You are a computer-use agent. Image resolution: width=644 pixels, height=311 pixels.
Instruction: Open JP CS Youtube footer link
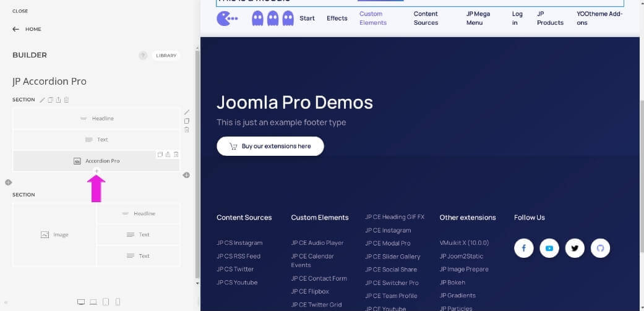(x=237, y=283)
